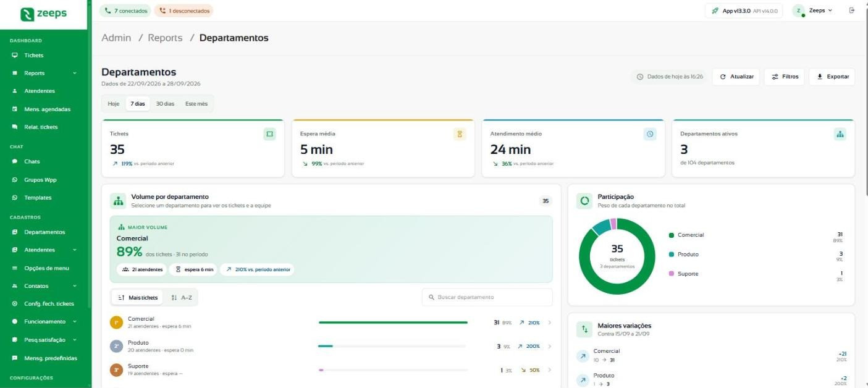The image size is (868, 388).
Task: Click the 2º rank badge for Produto
Action: click(x=117, y=346)
